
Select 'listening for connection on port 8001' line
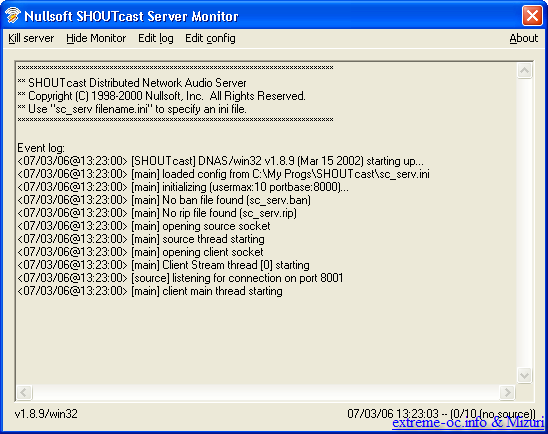tap(180, 278)
